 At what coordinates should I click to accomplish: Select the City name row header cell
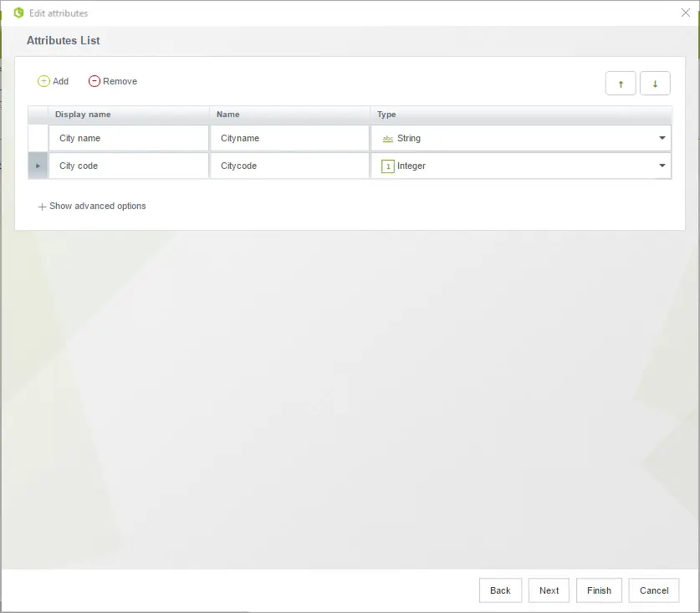click(38, 138)
